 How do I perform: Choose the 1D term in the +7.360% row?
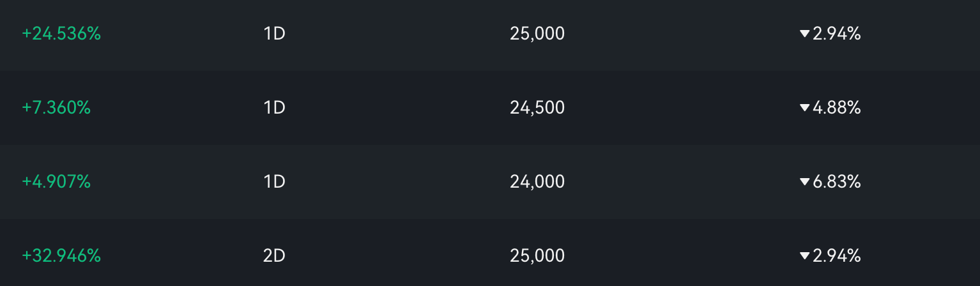[274, 108]
